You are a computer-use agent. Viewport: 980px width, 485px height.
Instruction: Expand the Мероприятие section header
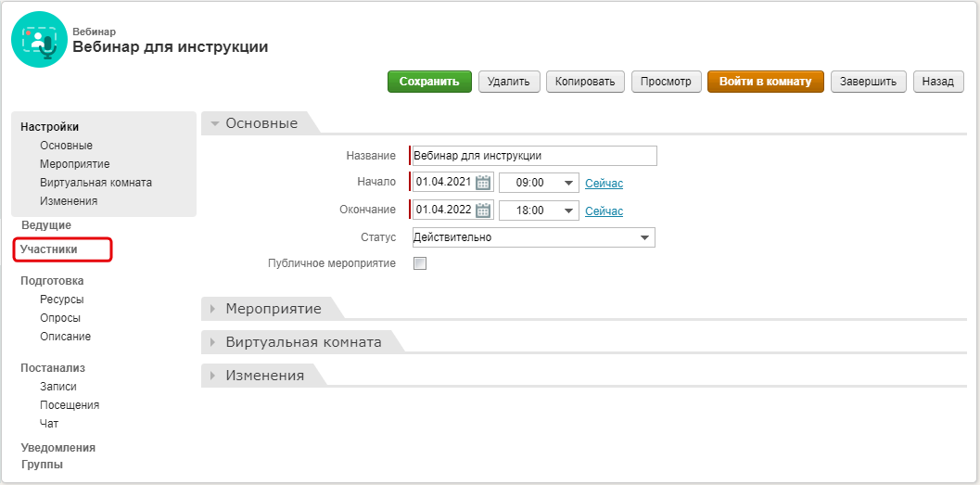[274, 308]
